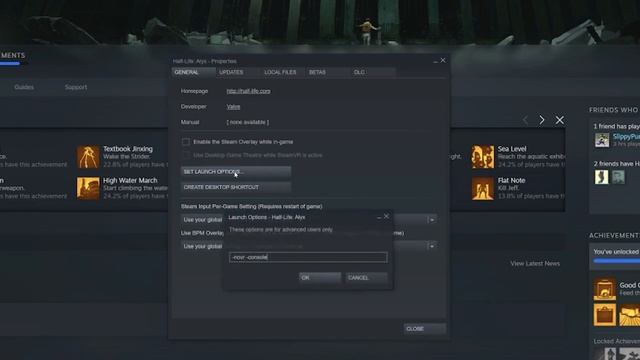Open the Guides page tab
Screen dimensions: 640x360
click(x=24, y=87)
